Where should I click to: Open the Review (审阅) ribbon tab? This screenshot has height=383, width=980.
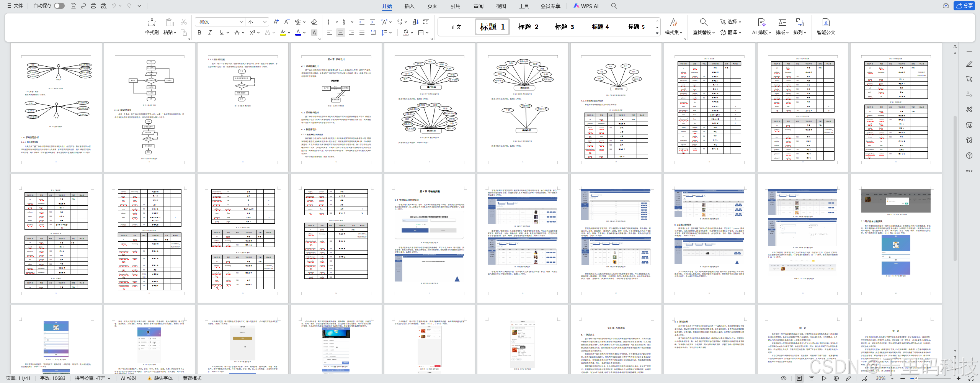(479, 6)
